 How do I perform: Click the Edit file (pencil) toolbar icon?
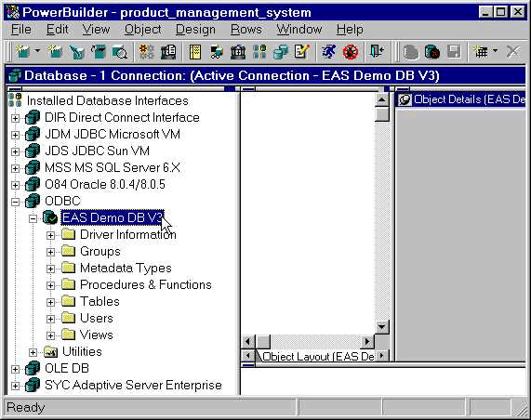[301, 52]
